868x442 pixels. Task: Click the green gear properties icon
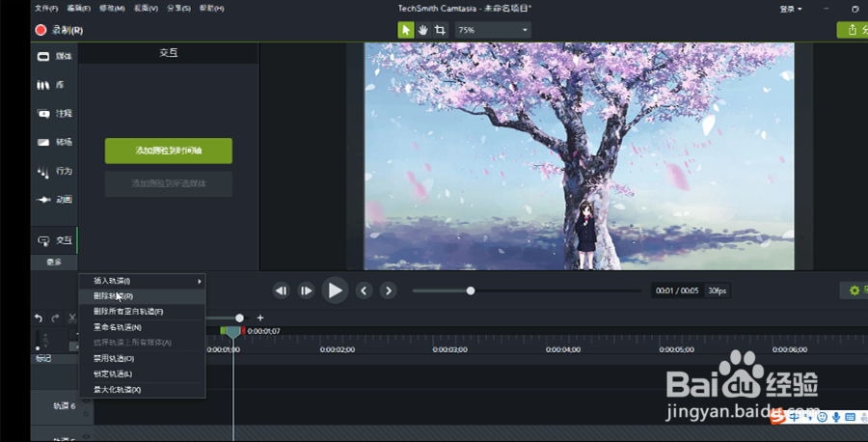(x=854, y=290)
